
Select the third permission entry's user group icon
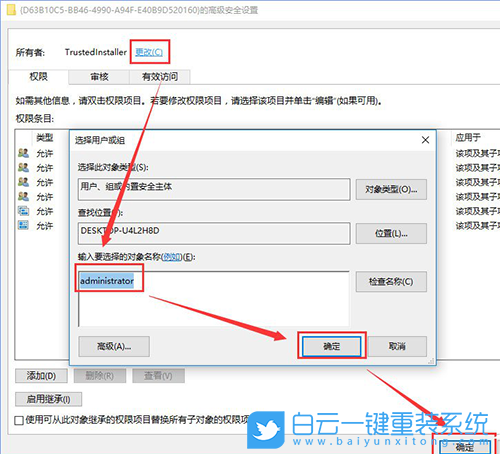click(x=23, y=182)
